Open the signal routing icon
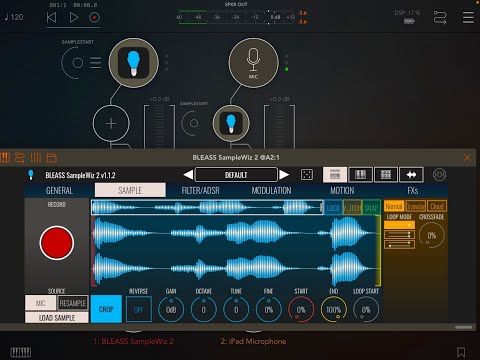Image resolution: width=480 pixels, height=360 pixels. click(x=440, y=17)
